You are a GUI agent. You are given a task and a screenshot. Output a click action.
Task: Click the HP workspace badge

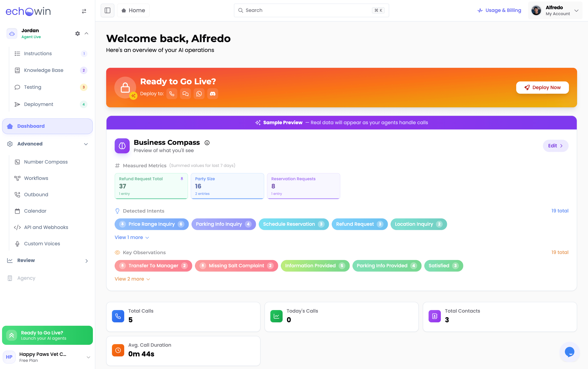(x=9, y=357)
